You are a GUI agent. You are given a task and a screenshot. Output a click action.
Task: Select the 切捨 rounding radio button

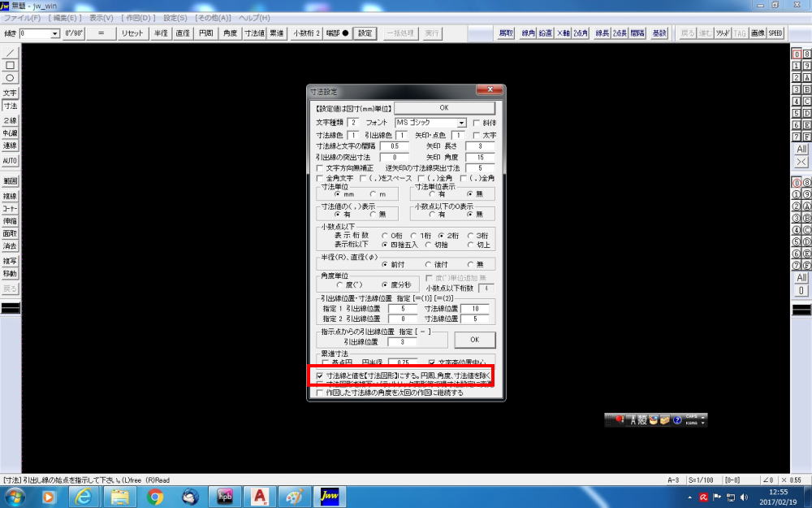428,245
